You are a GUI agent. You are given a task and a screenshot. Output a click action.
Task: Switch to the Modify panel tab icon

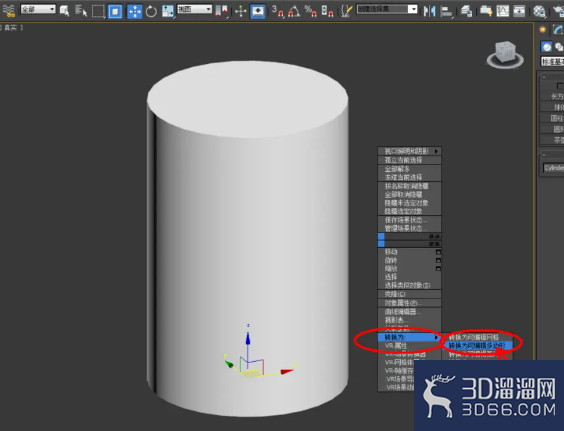558,30
